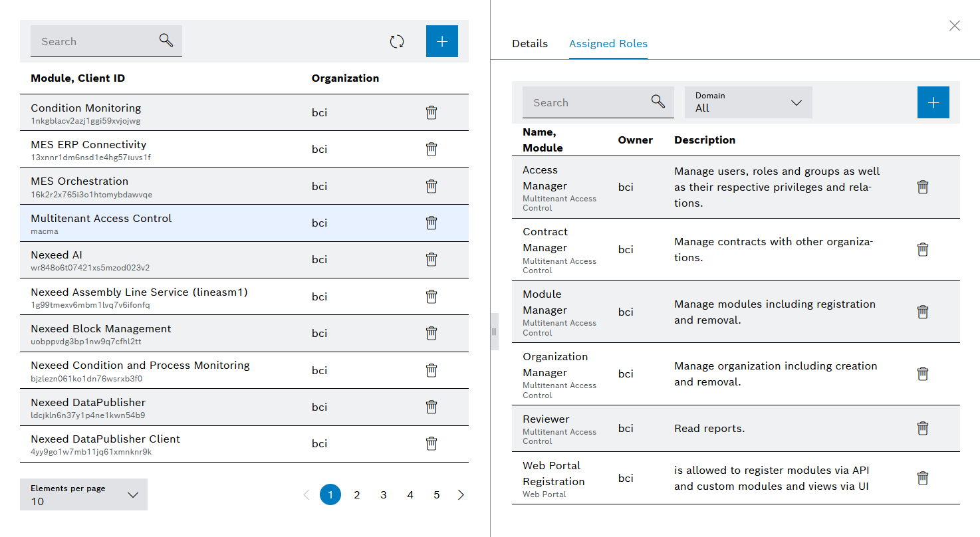
Task: Select the Nexeed Block Management row
Action: coord(244,334)
